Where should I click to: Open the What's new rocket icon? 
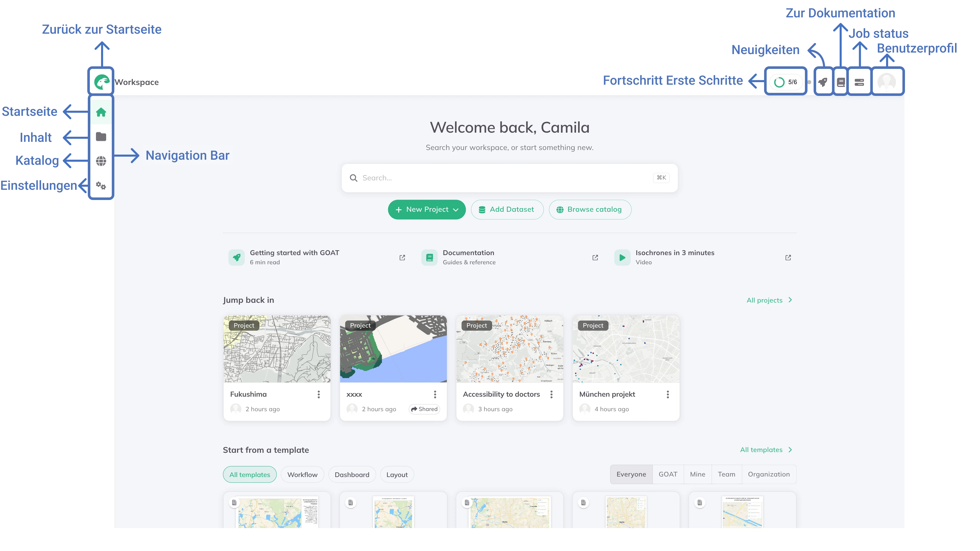(x=823, y=82)
